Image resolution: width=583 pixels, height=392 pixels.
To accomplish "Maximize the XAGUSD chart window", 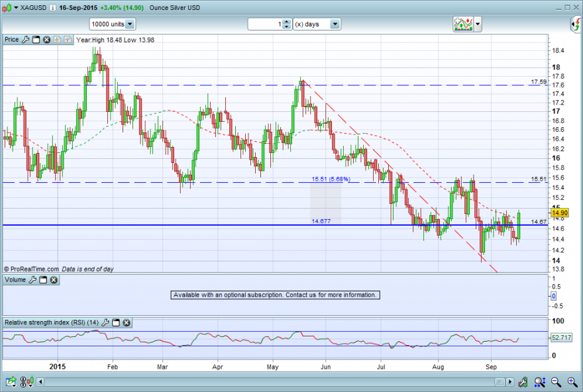I will [x=567, y=7].
